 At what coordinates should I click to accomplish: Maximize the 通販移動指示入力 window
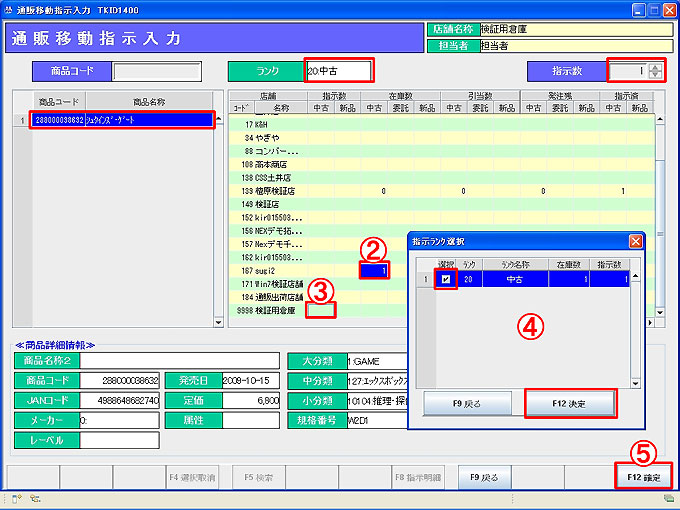pyautogui.click(x=654, y=10)
